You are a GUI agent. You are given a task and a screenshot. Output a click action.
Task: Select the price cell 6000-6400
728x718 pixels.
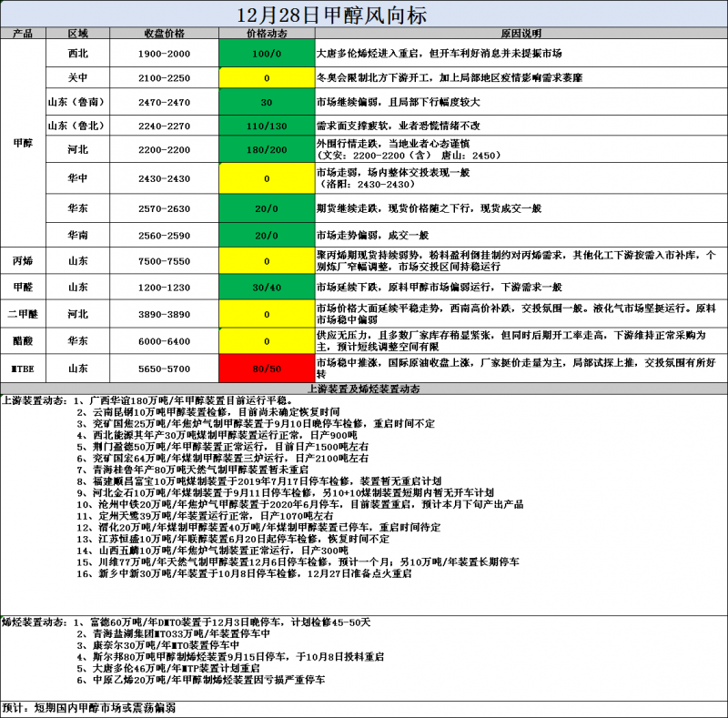click(165, 341)
